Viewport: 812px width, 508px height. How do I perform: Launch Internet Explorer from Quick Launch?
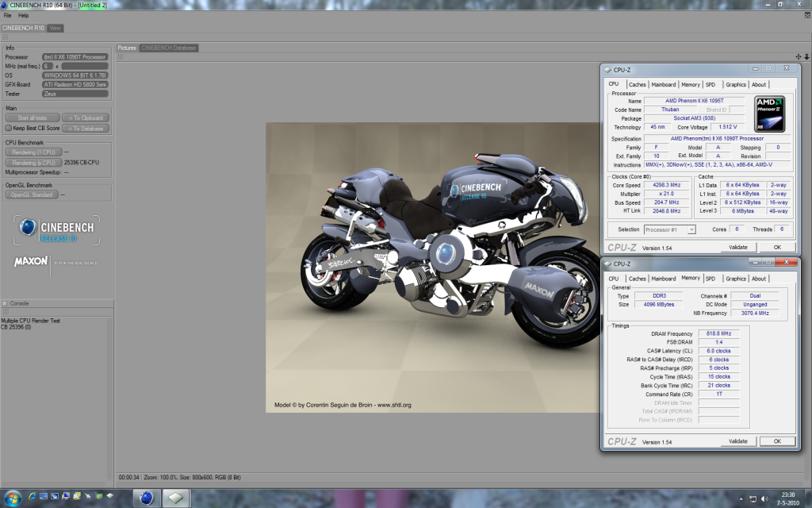click(x=32, y=496)
